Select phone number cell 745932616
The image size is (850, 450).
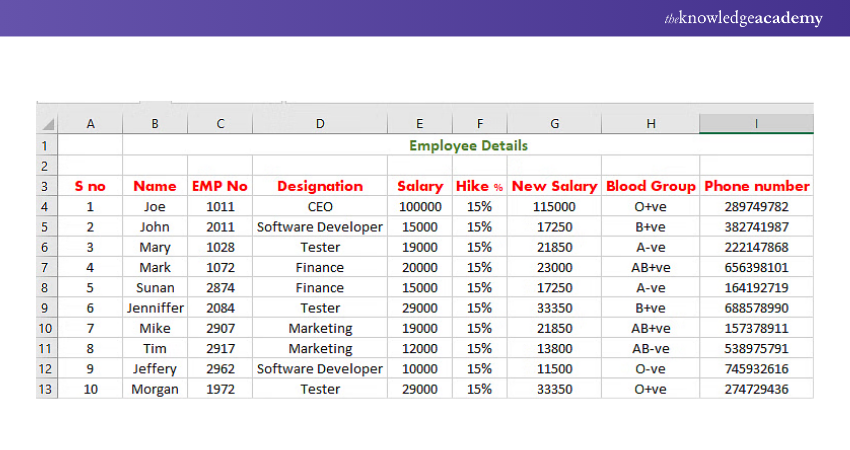tap(756, 369)
